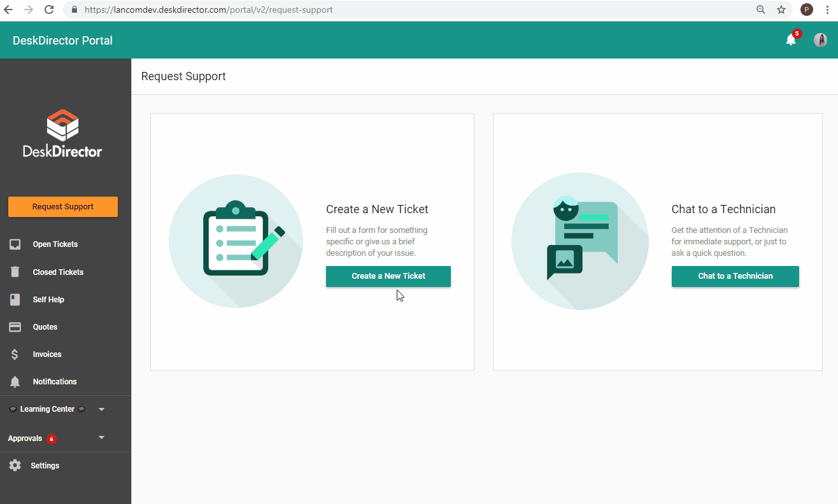Click the chat bubbles technician illustration
Viewport: 838px width, 504px height.
(580, 241)
